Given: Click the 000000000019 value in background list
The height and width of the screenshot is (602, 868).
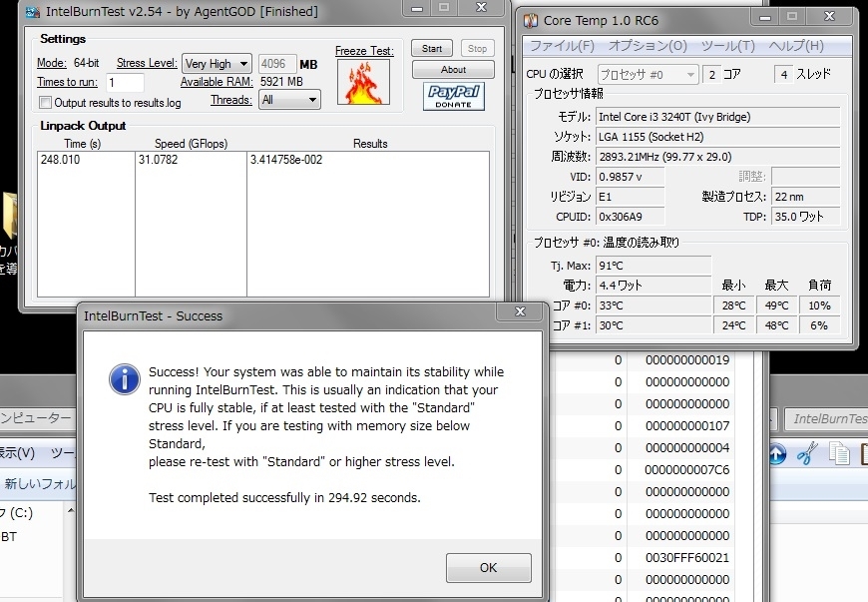Looking at the screenshot, I should [687, 360].
